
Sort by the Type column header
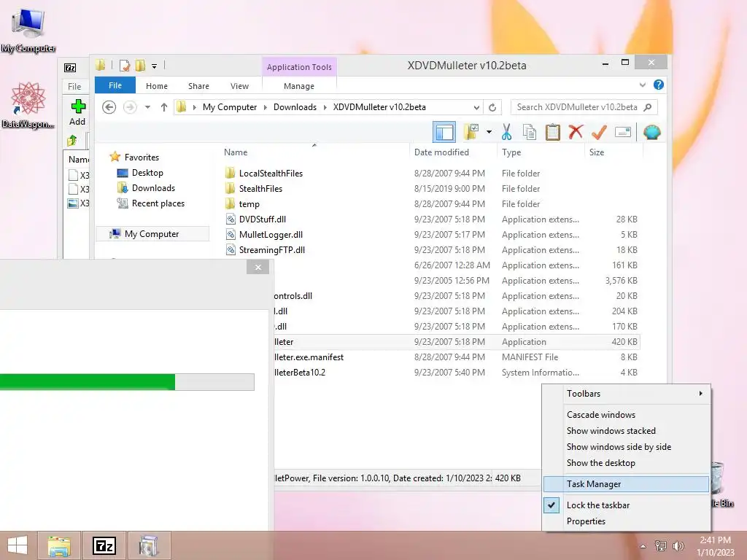(511, 152)
